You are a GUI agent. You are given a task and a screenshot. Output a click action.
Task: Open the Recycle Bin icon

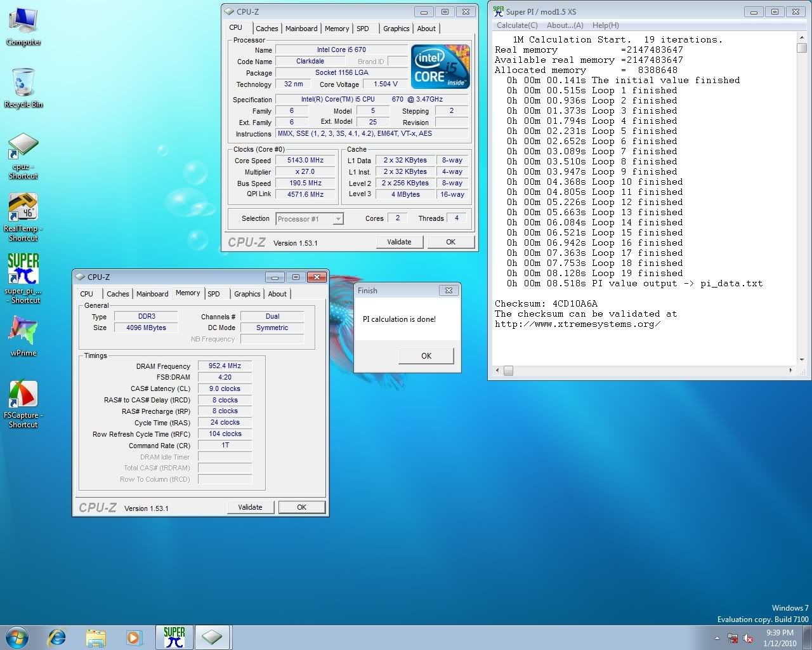pyautogui.click(x=23, y=88)
